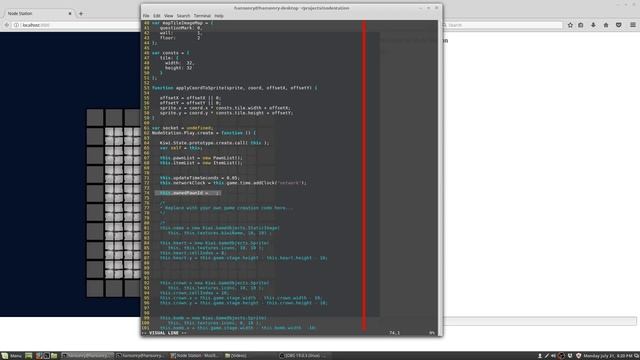Click the this.pawnList = new PawnList line
Image resolution: width=640 pixels, height=360 pixels.
coord(201,158)
